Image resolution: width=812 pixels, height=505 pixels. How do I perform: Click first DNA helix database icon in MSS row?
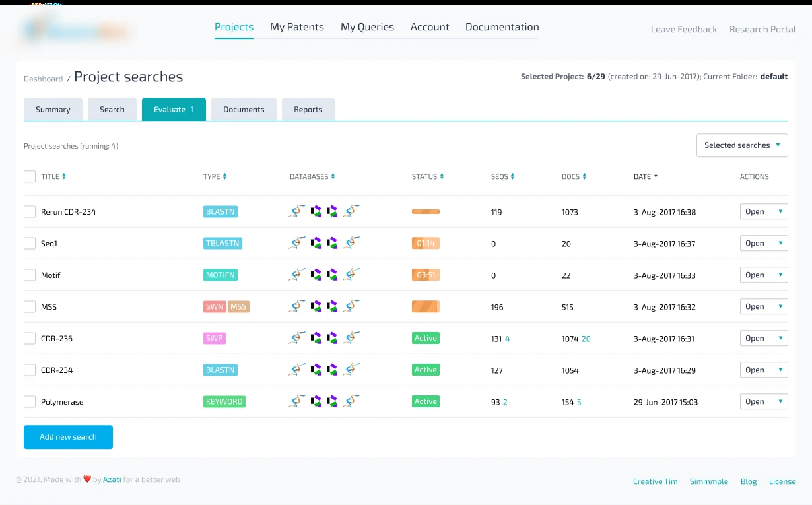(x=298, y=306)
